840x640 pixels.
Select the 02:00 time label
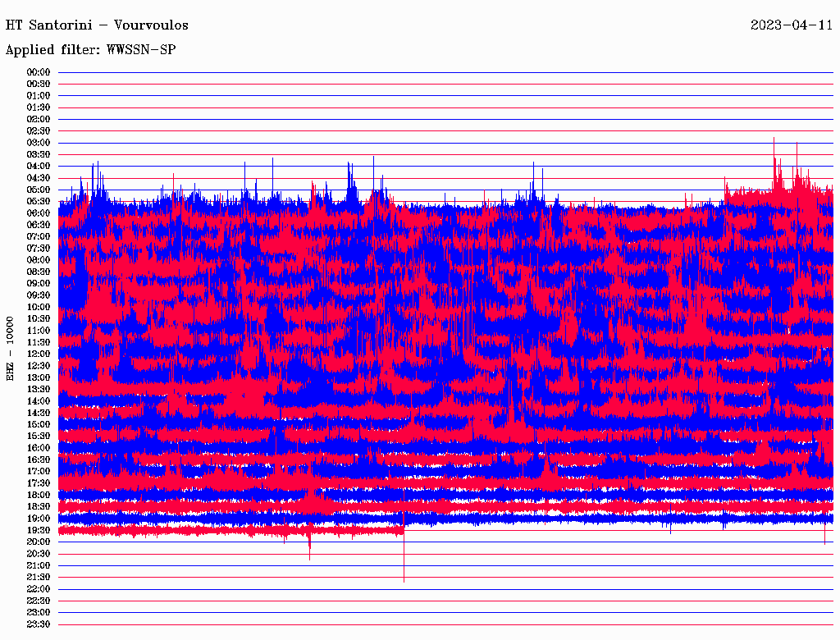tap(39, 119)
